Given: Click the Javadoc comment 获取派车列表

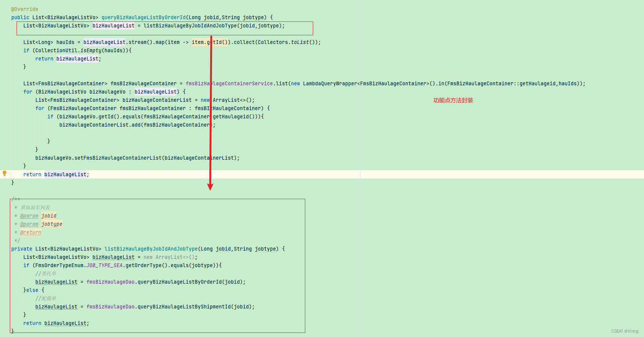Looking at the screenshot, I should (35, 207).
